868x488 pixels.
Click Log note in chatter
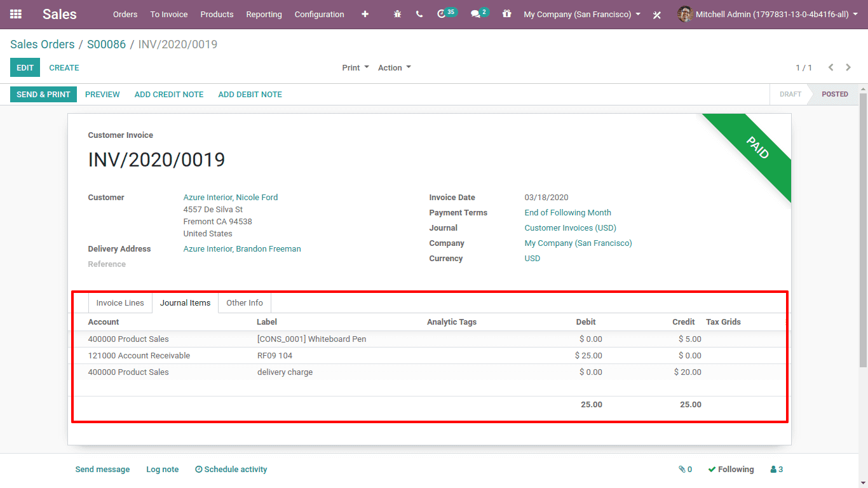162,470
